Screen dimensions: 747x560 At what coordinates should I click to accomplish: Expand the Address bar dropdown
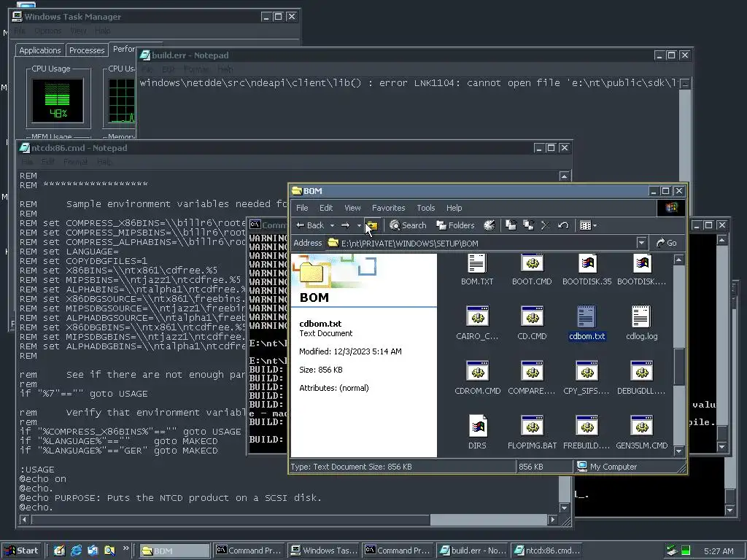click(x=641, y=243)
